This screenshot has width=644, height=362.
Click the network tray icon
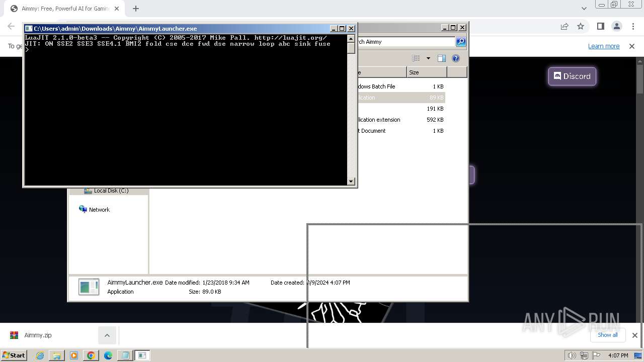584,355
